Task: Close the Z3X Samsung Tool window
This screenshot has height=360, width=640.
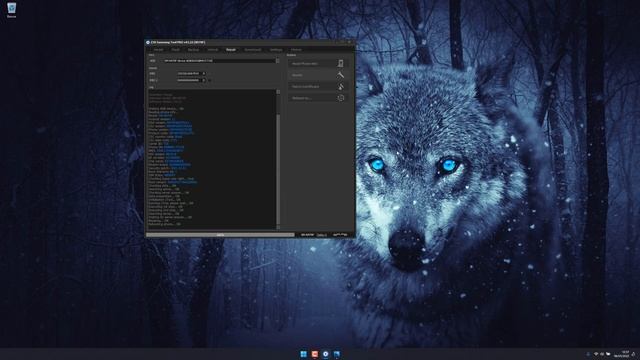Action: pos(350,42)
